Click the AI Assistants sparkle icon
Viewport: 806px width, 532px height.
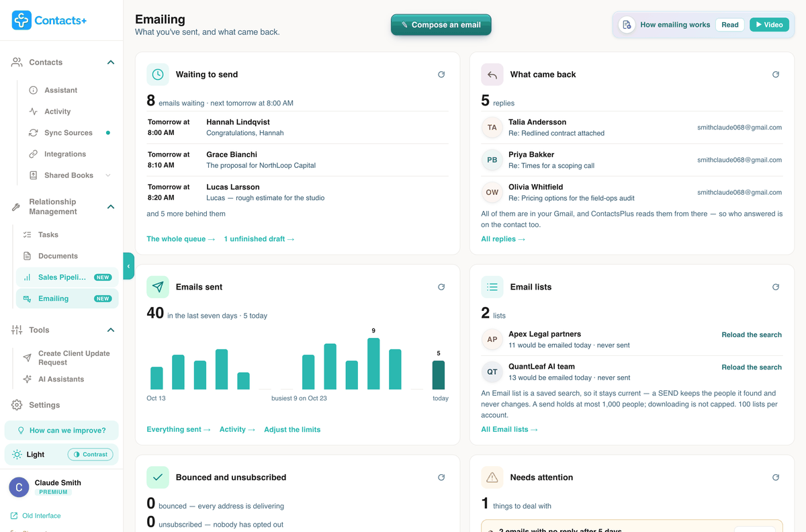(28, 379)
